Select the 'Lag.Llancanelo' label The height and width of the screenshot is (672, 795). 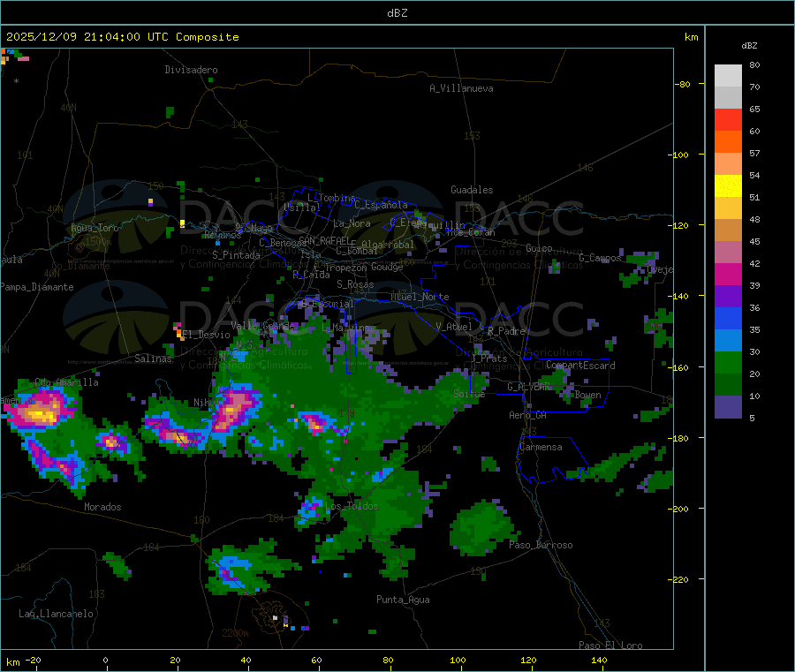coord(56,614)
